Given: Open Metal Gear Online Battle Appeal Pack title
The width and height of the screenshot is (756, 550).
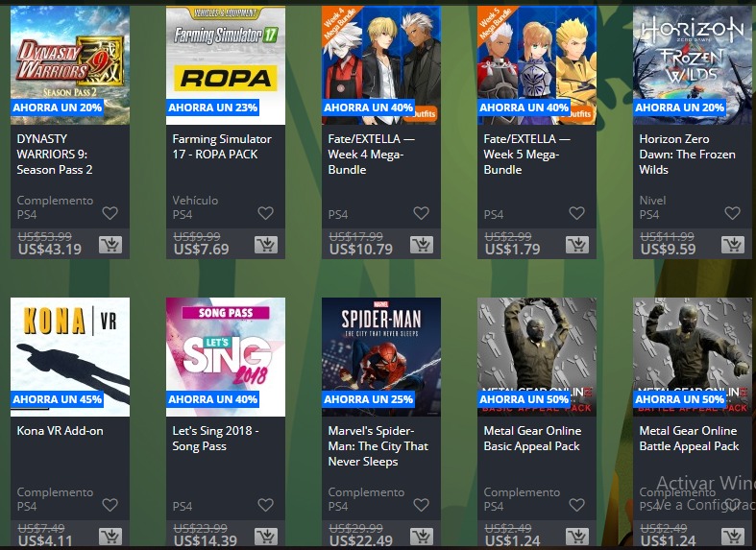Looking at the screenshot, I should [x=689, y=439].
